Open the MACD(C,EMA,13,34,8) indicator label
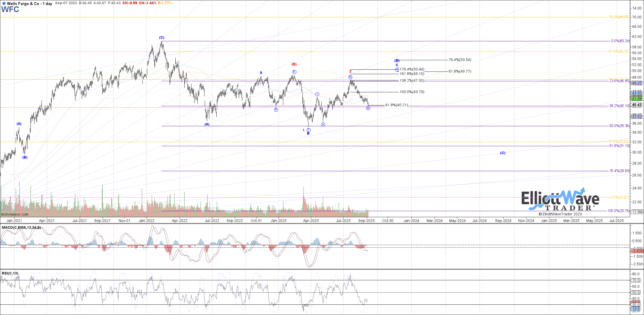Image resolution: width=644 pixels, height=315 pixels. pyautogui.click(x=21, y=227)
